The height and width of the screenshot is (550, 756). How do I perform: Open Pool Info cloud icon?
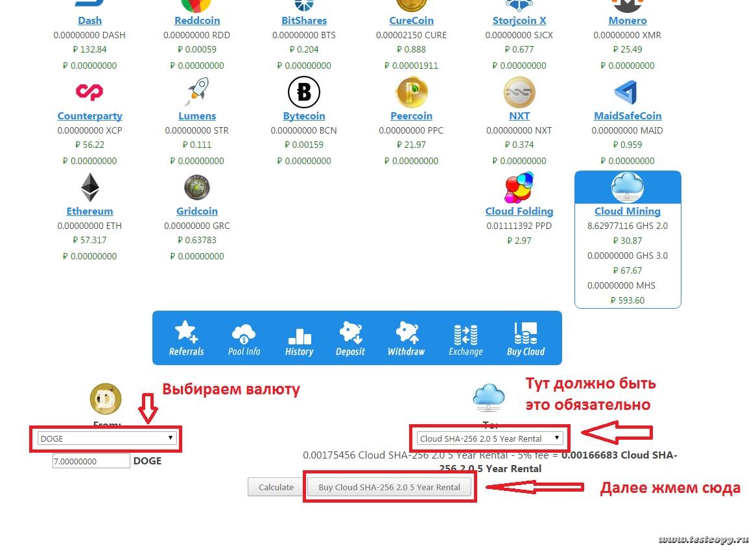[x=244, y=333]
